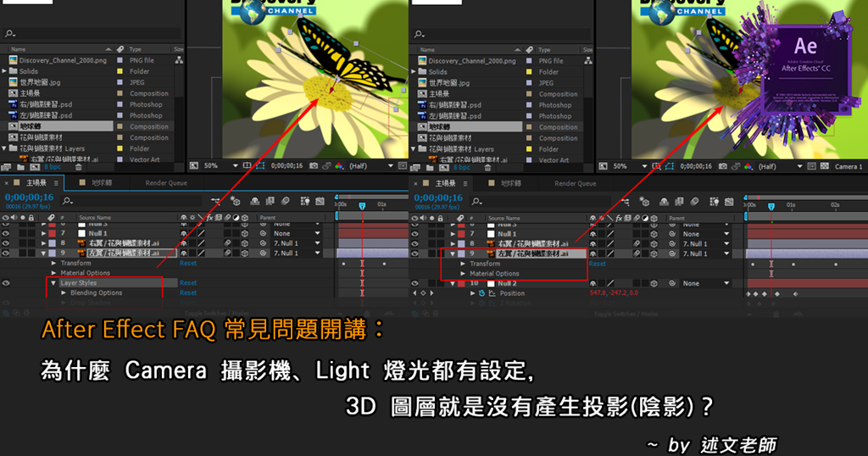
Task: Hide layer 9 in the left timeline
Action: tap(6, 253)
